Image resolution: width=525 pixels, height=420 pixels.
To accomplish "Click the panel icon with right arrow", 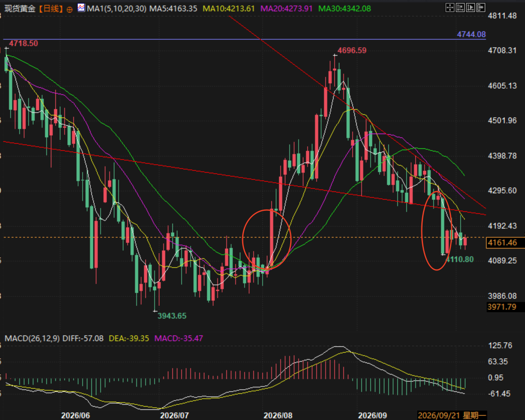I will click(480, 7).
